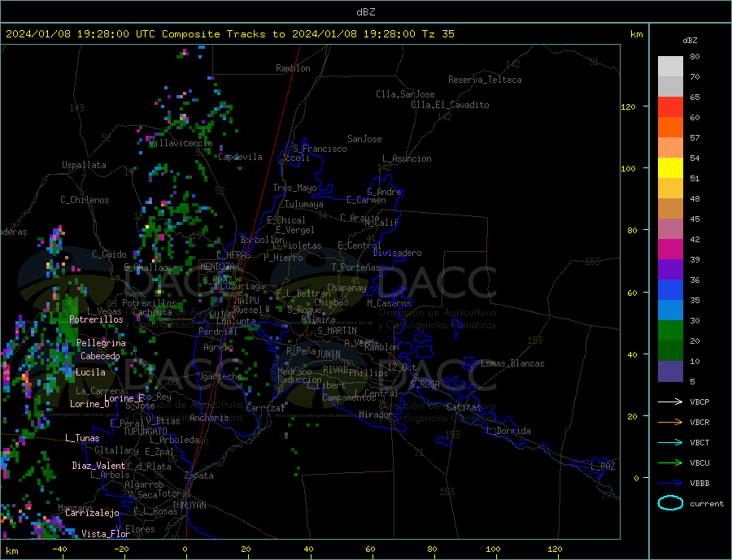
Task: Pick the red swatch in dBZ scale
Action: tap(670, 106)
